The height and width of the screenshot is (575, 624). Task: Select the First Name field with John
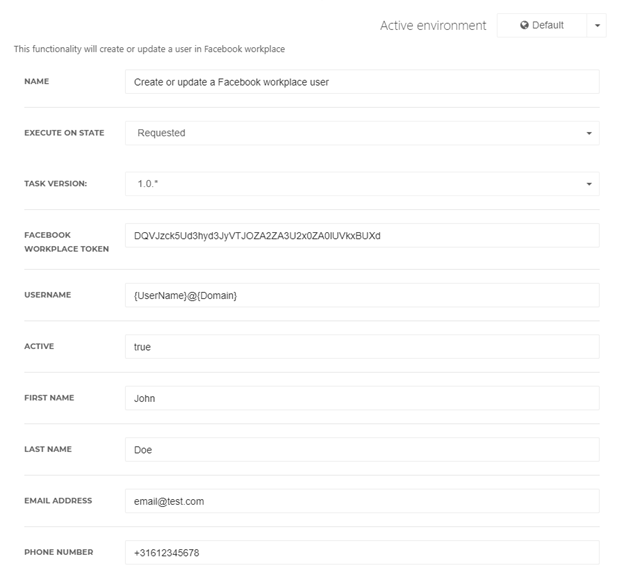point(362,398)
